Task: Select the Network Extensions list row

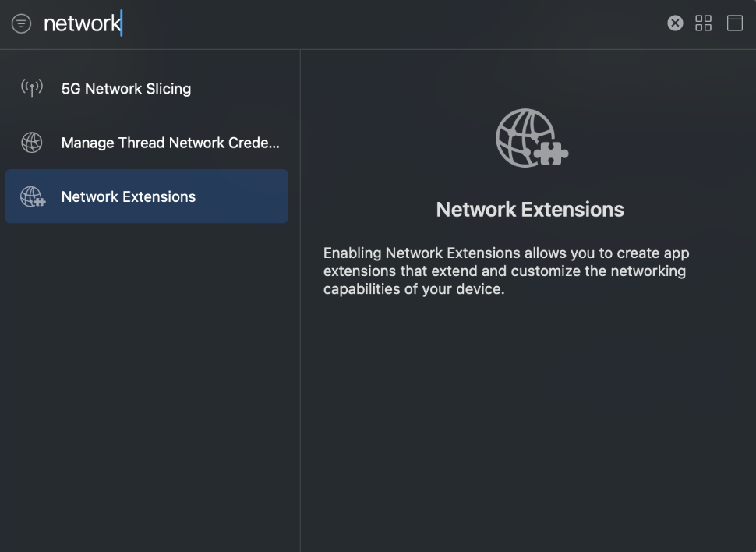Action: pyautogui.click(x=147, y=196)
